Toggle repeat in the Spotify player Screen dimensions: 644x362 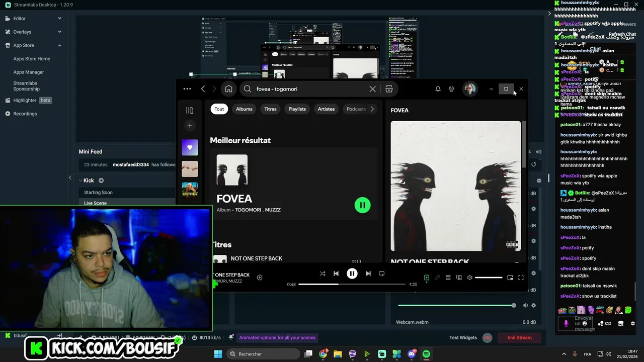381,274
